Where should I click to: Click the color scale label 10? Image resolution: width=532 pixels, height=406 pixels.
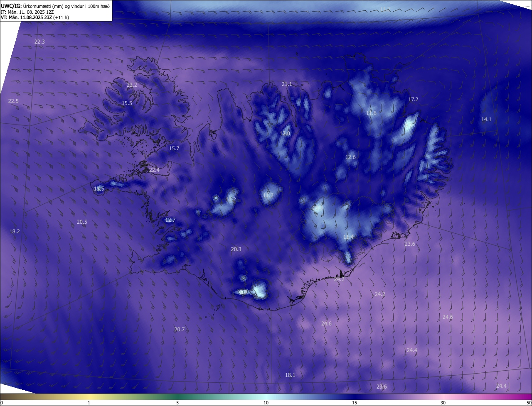[266, 403]
